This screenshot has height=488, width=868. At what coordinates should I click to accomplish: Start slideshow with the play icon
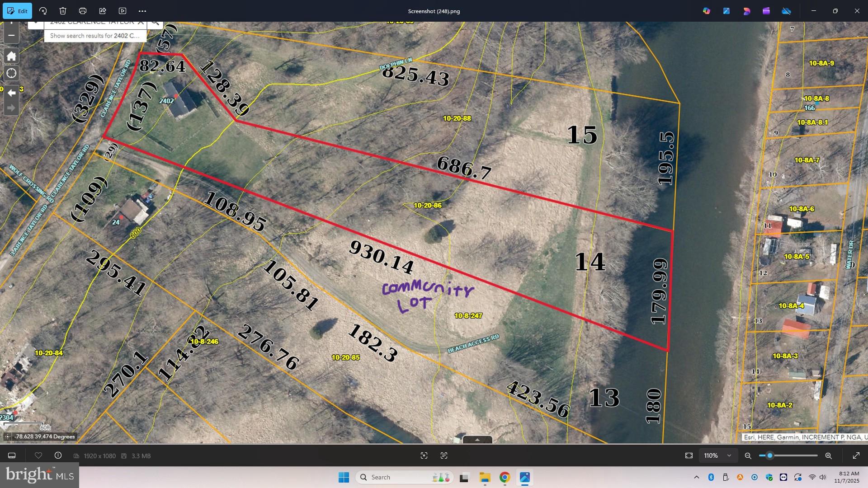[x=123, y=11]
